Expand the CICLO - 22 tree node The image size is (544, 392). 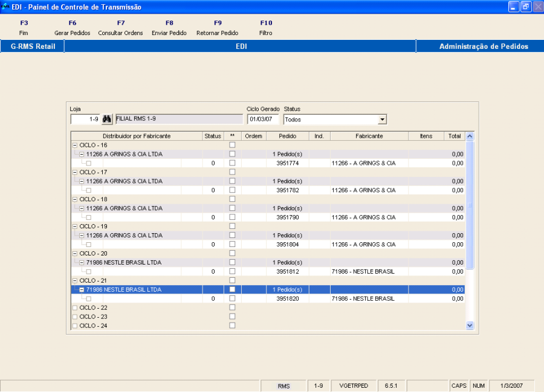tap(75, 308)
